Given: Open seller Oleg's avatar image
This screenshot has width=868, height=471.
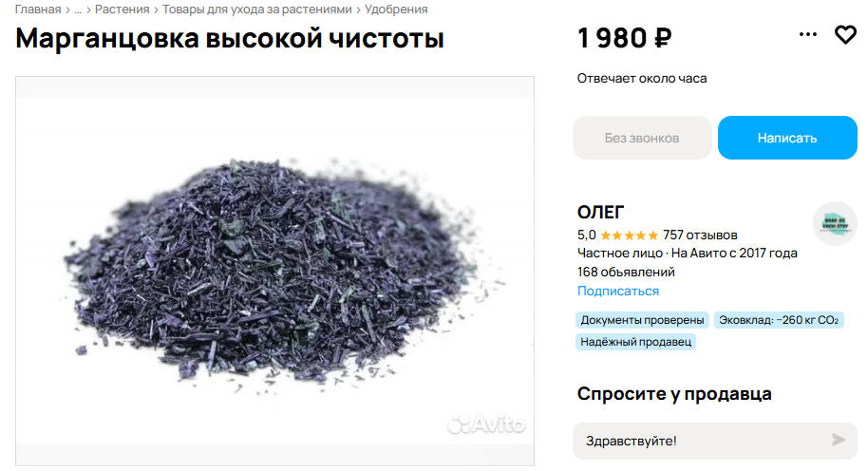Looking at the screenshot, I should [x=835, y=223].
